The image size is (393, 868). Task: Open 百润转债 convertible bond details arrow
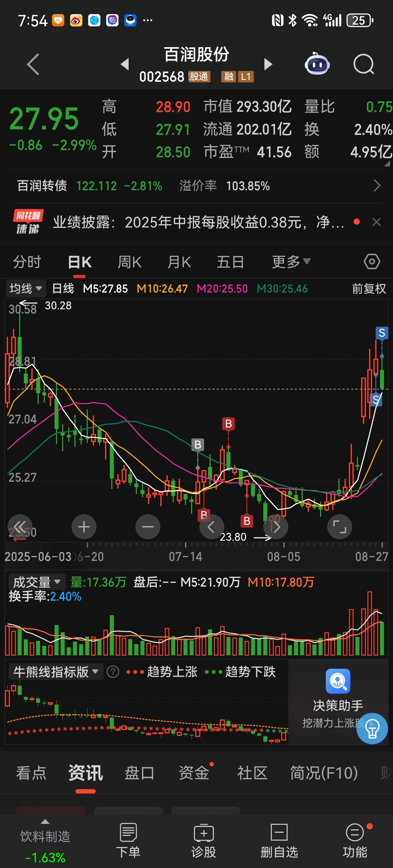tap(377, 186)
